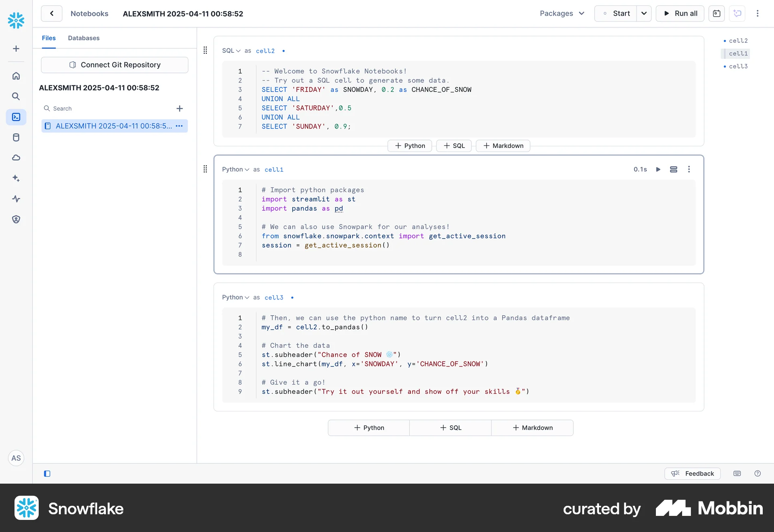Expand the Packages dropdown
Screen dimensions: 774x532
click(562, 13)
